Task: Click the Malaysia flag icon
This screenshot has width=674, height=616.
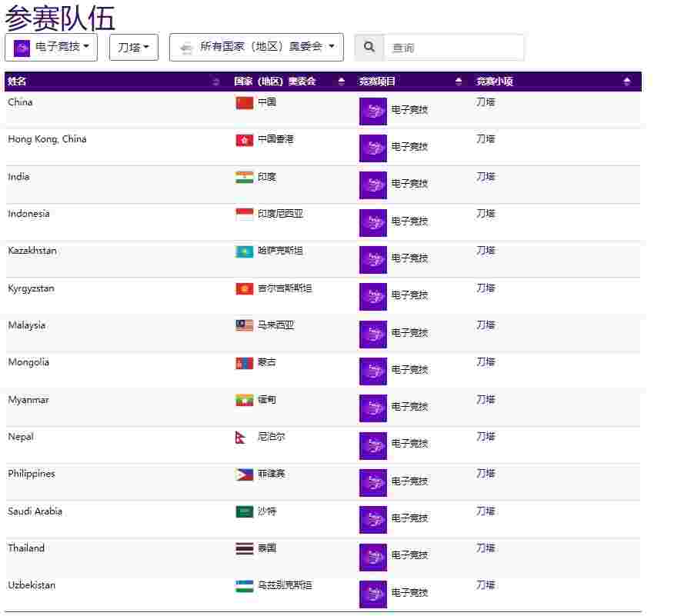Action: point(245,325)
